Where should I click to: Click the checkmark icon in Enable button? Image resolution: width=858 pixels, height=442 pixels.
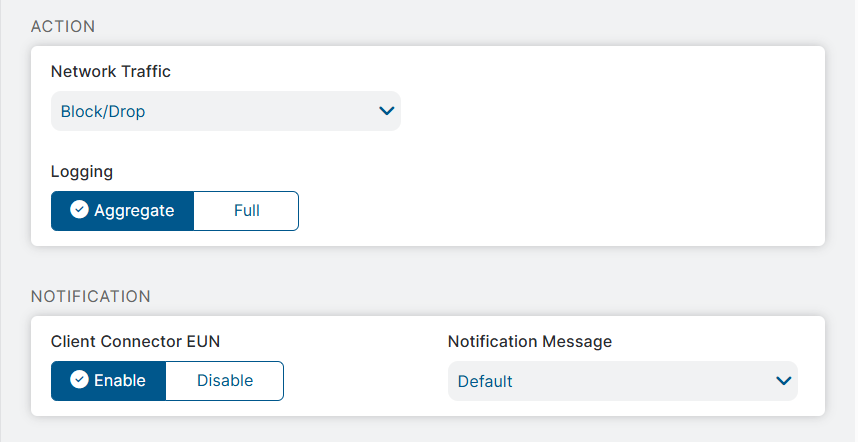80,380
